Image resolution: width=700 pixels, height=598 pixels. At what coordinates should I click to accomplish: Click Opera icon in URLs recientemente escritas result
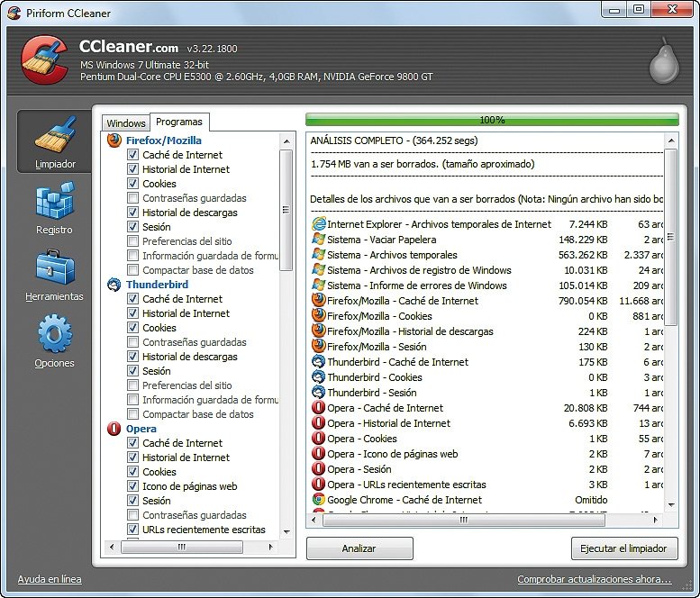point(319,485)
